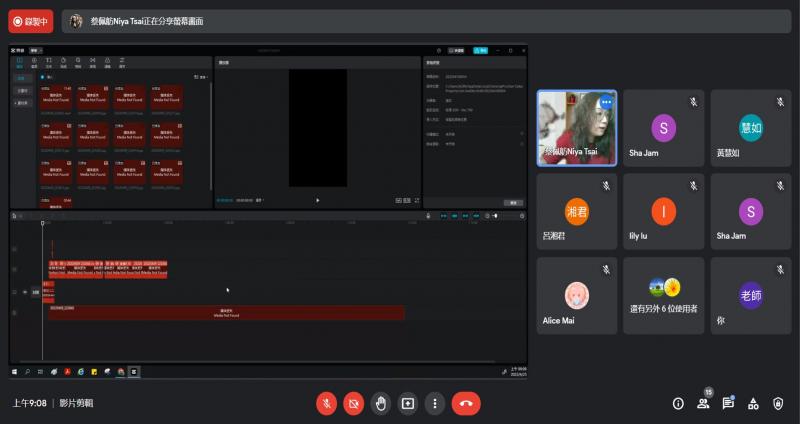Open the meeting details info icon

tap(678, 403)
